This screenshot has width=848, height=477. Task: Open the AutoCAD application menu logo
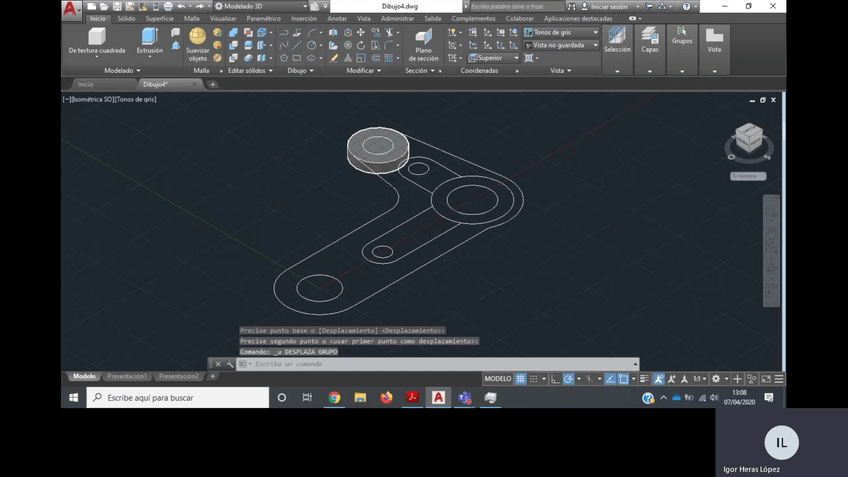click(x=71, y=8)
